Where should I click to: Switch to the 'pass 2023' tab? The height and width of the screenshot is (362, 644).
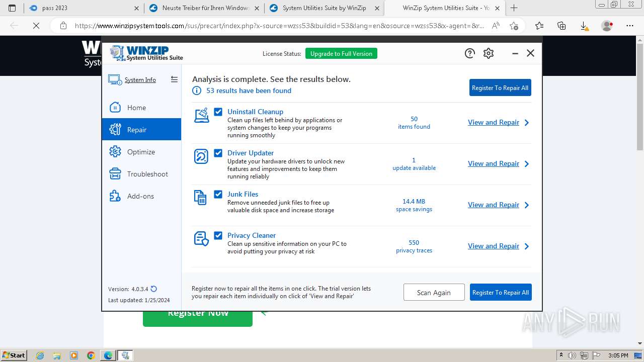click(x=84, y=8)
